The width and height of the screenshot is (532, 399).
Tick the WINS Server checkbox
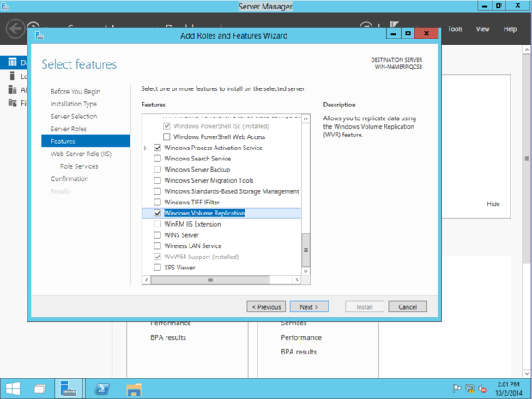pyautogui.click(x=157, y=235)
